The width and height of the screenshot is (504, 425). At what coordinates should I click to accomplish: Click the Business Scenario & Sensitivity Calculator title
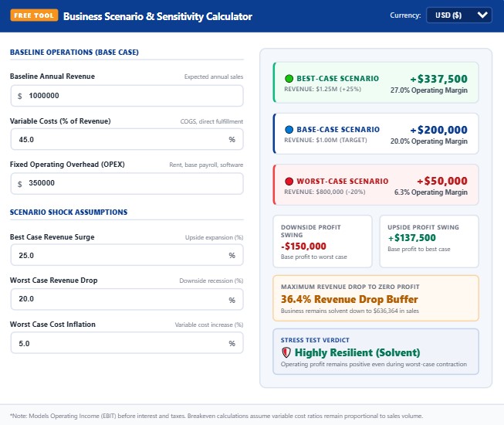(x=157, y=16)
